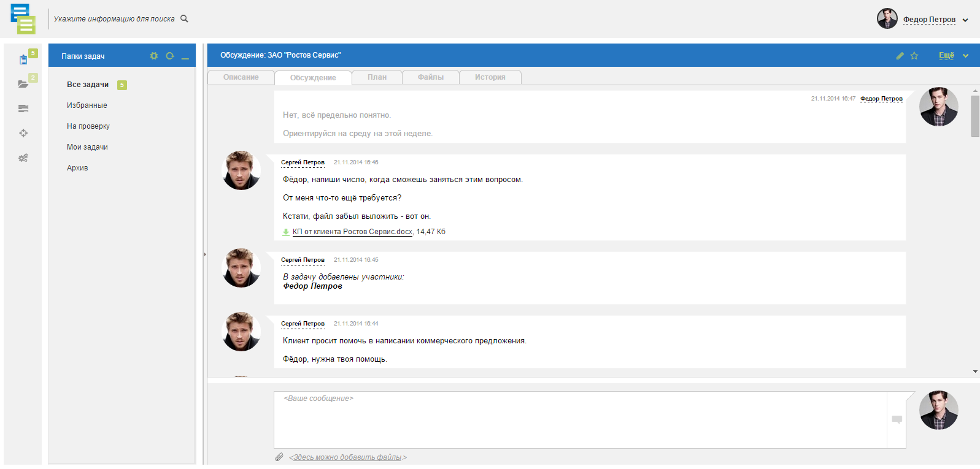Minimize the task folders panel
980x469 pixels.
click(x=185, y=56)
